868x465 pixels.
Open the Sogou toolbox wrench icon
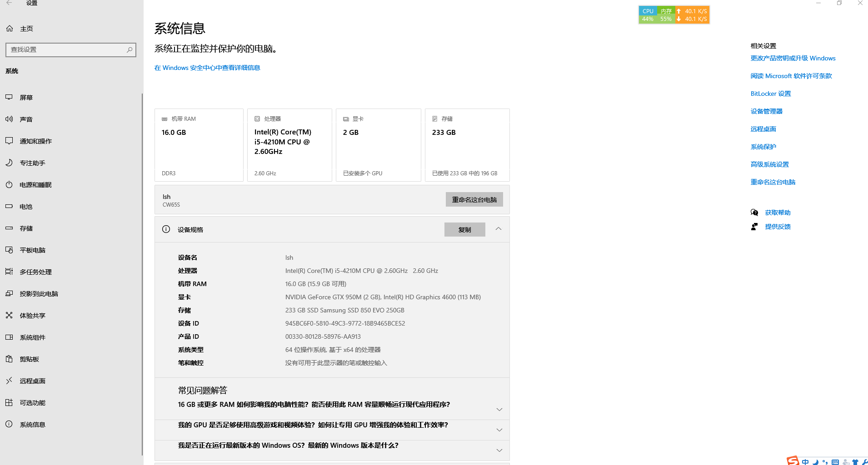pyautogui.click(x=866, y=462)
